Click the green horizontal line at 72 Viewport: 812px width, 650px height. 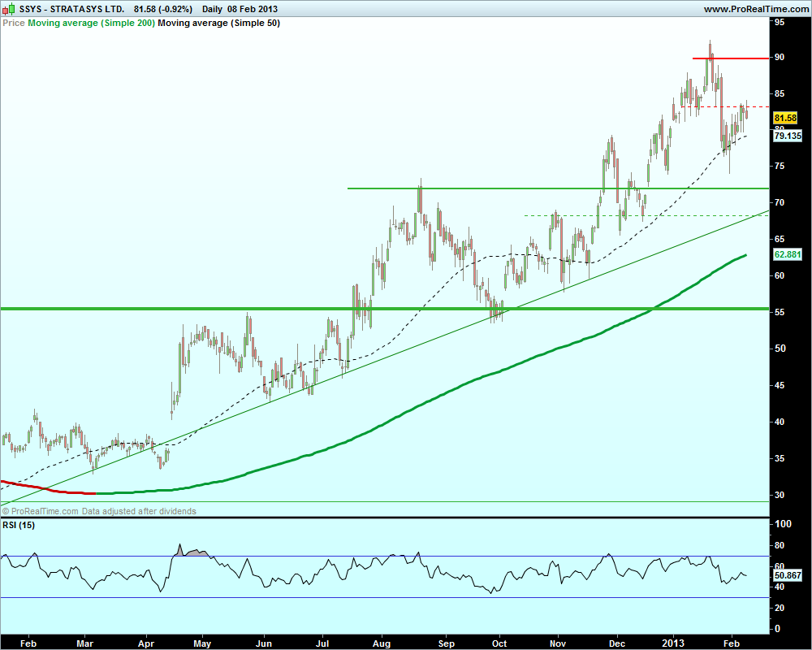(559, 188)
